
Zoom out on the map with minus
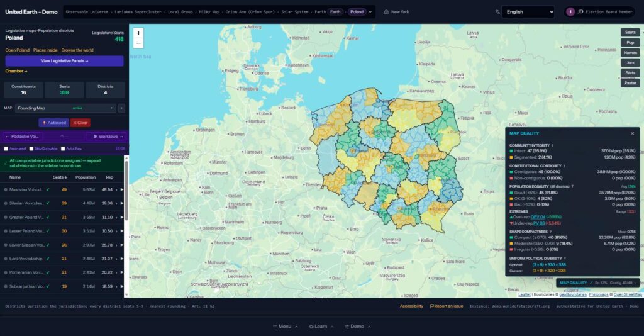click(138, 43)
